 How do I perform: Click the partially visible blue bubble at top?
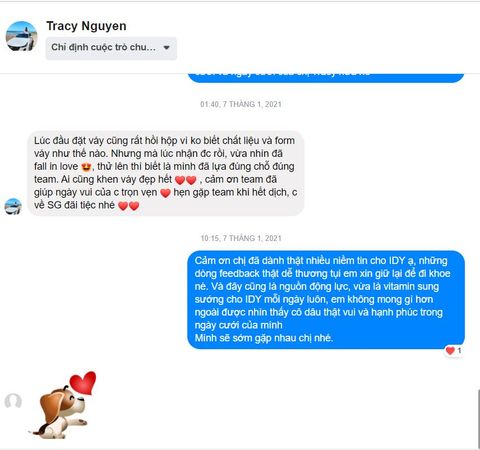pyautogui.click(x=326, y=77)
